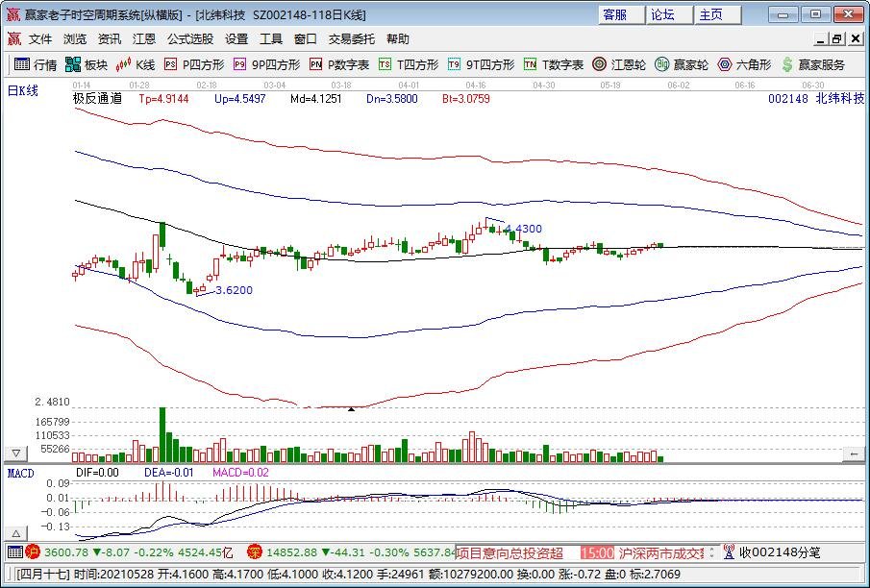
Task: Click the MACD=0.02 reading
Action: (x=240, y=473)
